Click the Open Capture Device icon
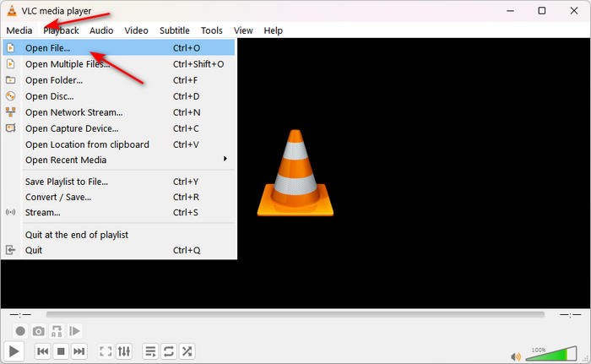 coord(10,128)
